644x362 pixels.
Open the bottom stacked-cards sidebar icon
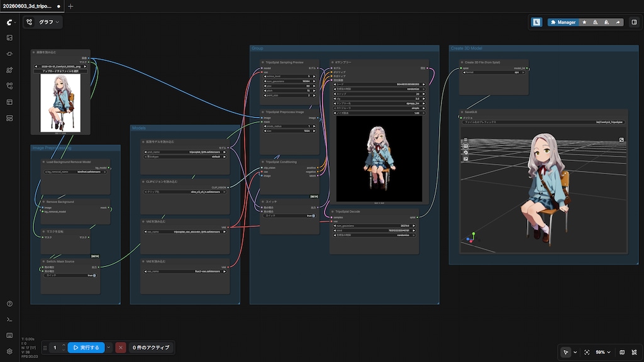point(9,118)
